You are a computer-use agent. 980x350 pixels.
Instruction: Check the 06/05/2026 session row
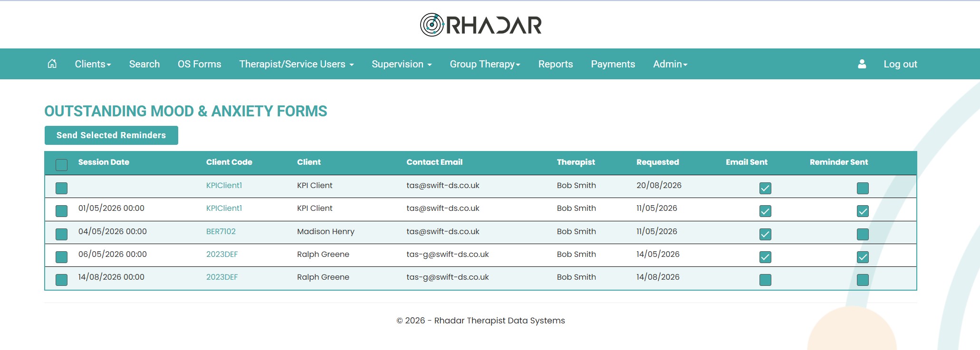click(61, 257)
